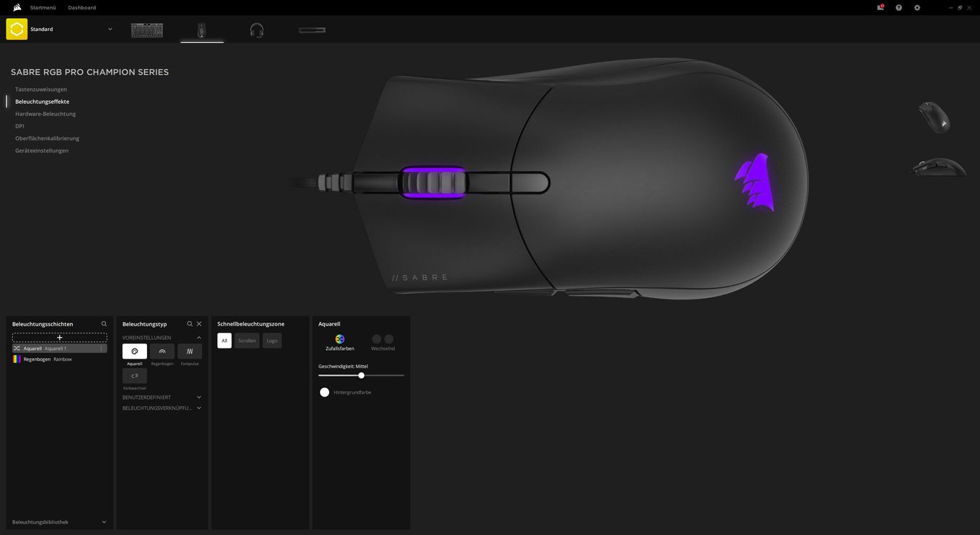Open the help question mark icon
The height and width of the screenshot is (535, 980).
point(899,7)
